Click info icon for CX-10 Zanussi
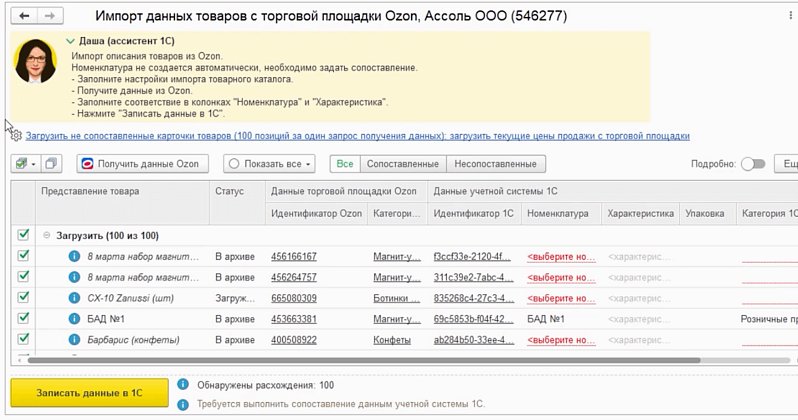The width and height of the screenshot is (798, 420). (74, 298)
